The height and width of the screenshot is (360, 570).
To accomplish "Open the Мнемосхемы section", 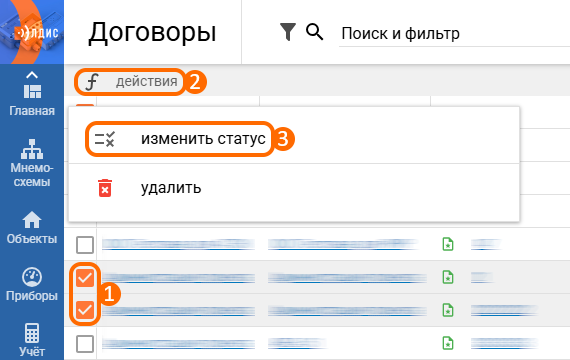I will point(32,163).
